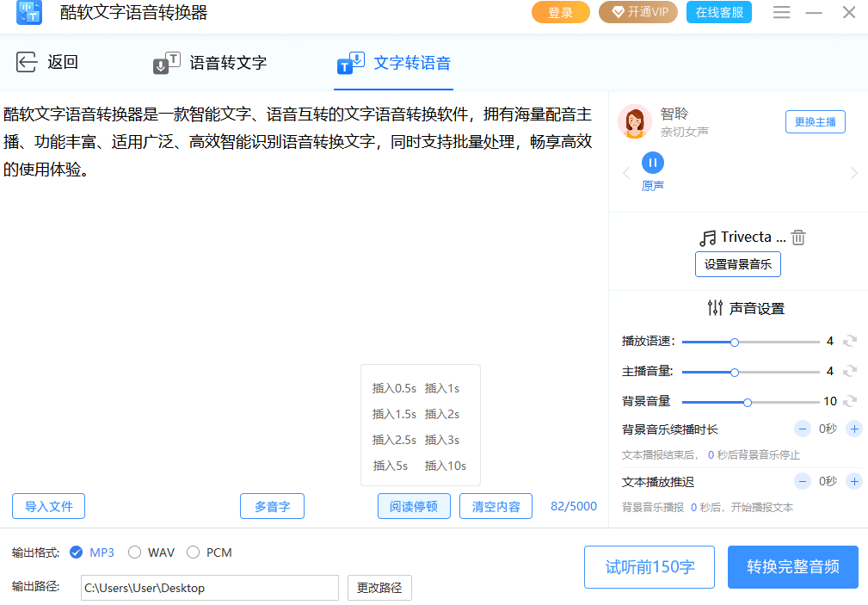Click left chevron to view previous voice
This screenshot has height=605, width=868.
626,172
